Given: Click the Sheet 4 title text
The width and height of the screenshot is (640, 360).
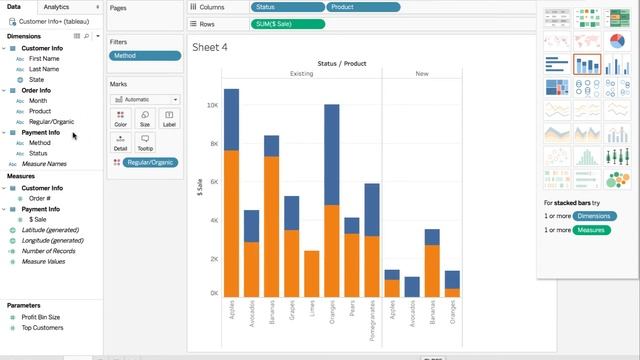Looking at the screenshot, I should pos(210,47).
